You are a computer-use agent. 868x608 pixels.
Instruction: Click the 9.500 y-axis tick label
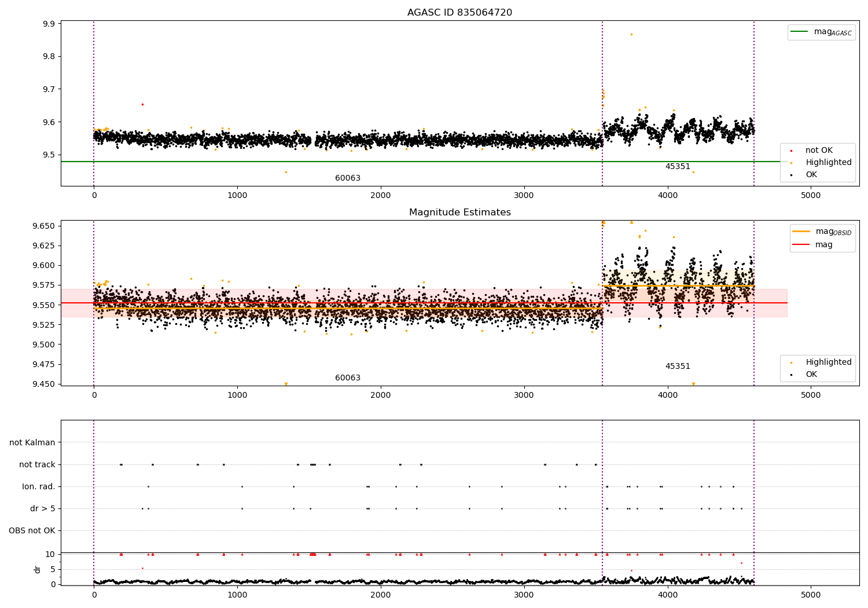point(45,345)
